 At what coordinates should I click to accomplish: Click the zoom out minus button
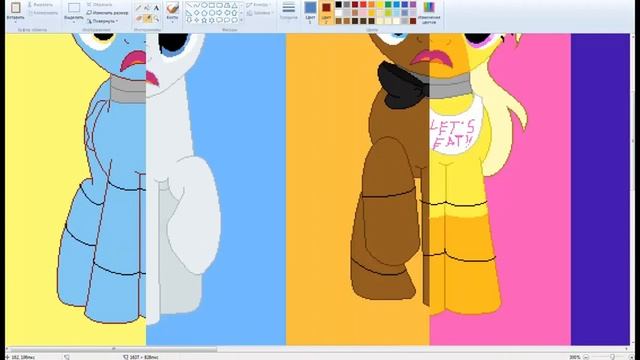point(587,357)
